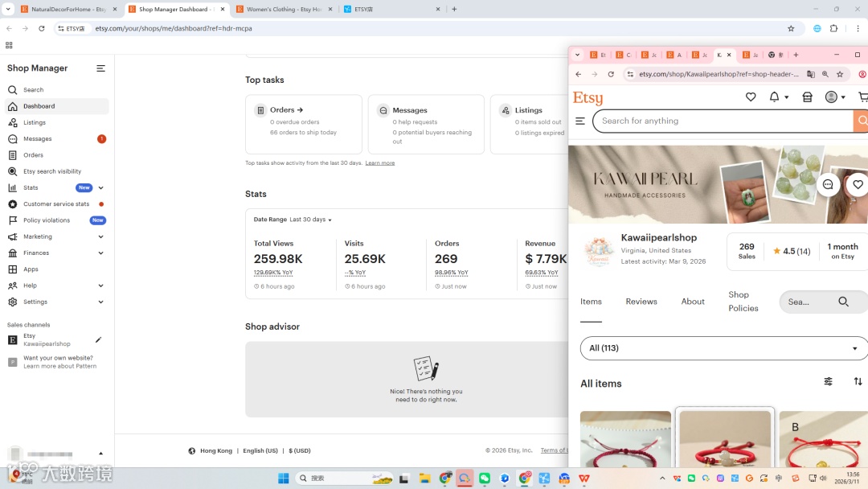Open Learn more about Pattern link
The width and height of the screenshot is (868, 489).
[59, 366]
